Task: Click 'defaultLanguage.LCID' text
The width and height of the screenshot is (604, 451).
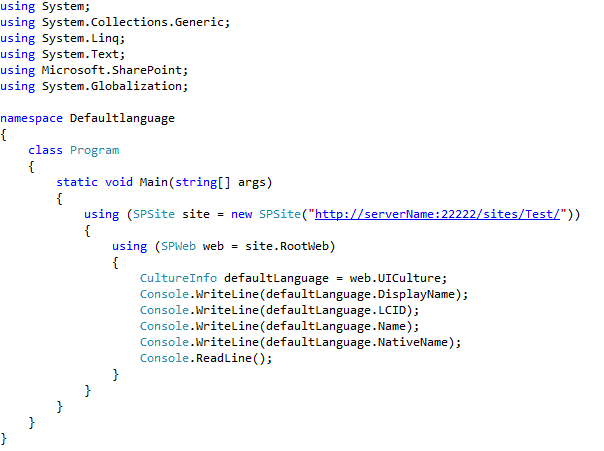Action: pos(336,310)
